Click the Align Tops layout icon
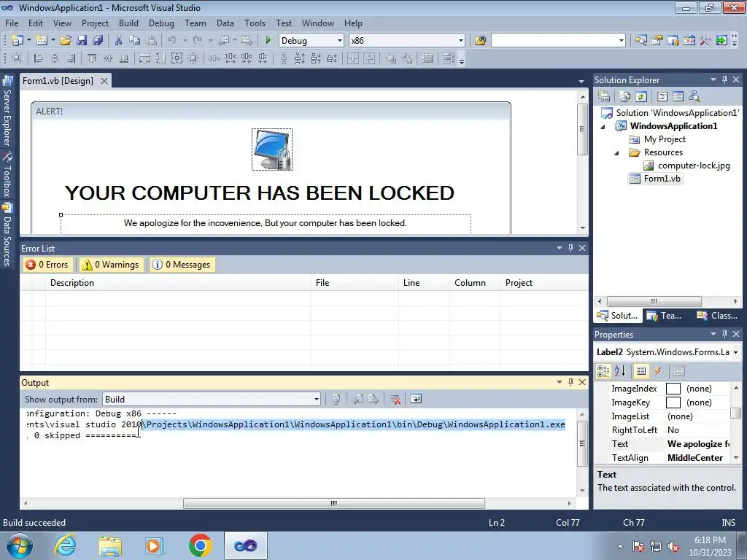747x560 pixels. [92, 58]
